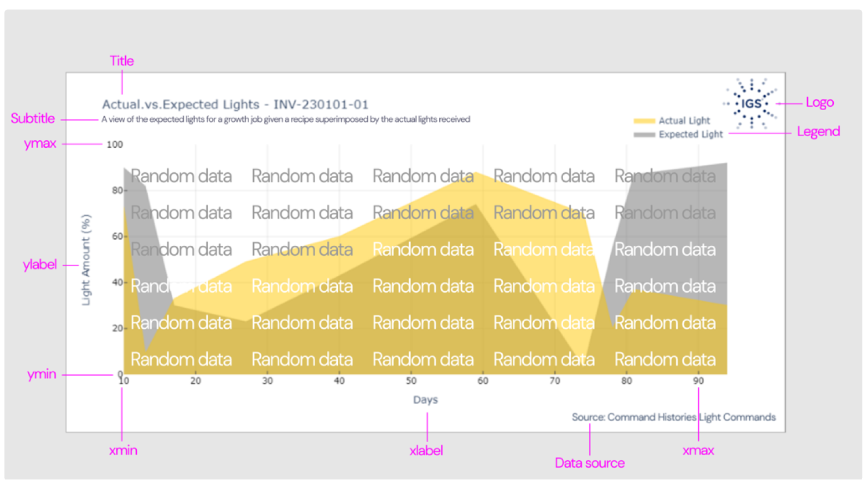Screen dimensions: 868x487
Task: Click the magenta Data source annotation
Action: [x=589, y=463]
